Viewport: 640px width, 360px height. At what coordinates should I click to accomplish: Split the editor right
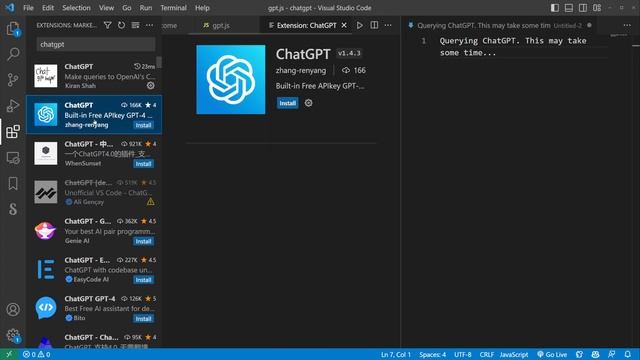click(x=374, y=25)
